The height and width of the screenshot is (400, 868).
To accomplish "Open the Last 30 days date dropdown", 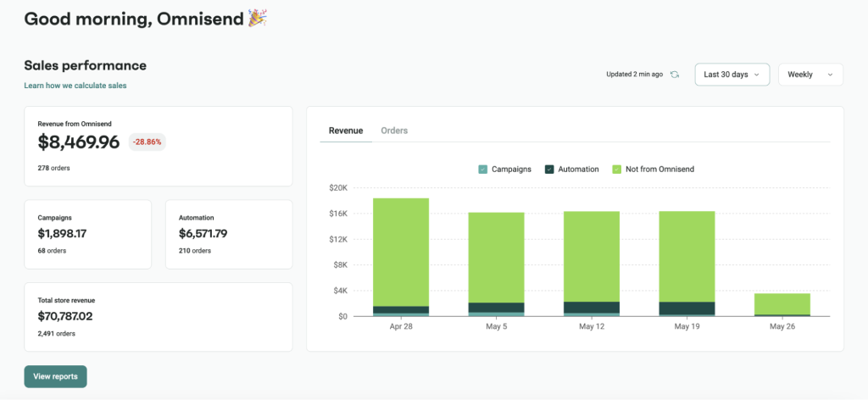I will coord(732,75).
